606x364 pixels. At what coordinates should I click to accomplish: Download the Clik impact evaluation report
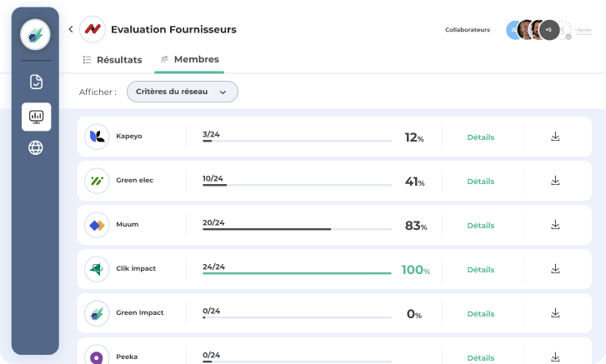tap(555, 269)
